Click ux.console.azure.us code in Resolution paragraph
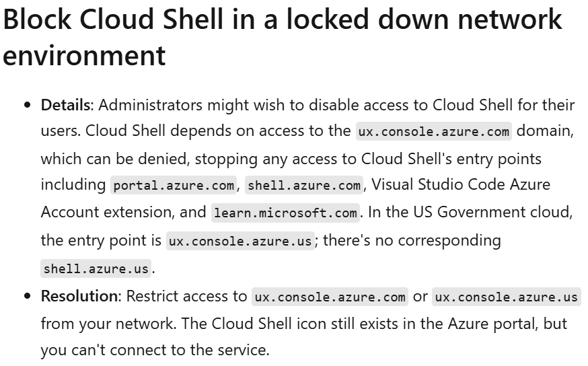The width and height of the screenshot is (588, 366). tap(506, 297)
